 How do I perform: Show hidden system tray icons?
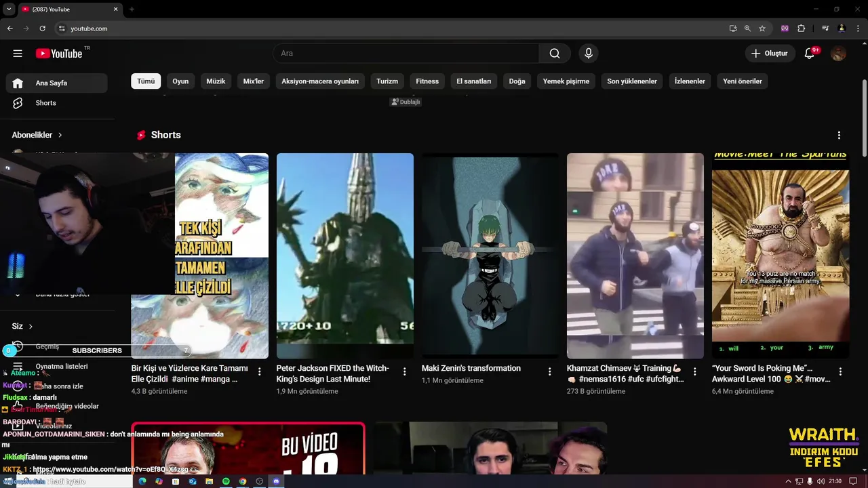tap(788, 481)
